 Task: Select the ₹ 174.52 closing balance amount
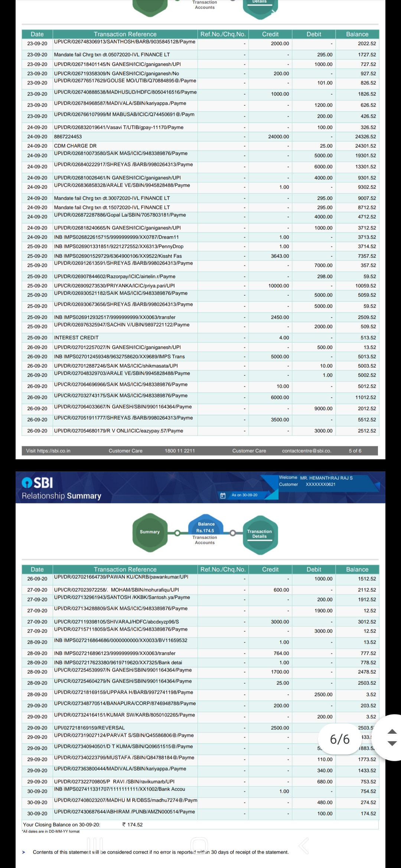pos(133,825)
